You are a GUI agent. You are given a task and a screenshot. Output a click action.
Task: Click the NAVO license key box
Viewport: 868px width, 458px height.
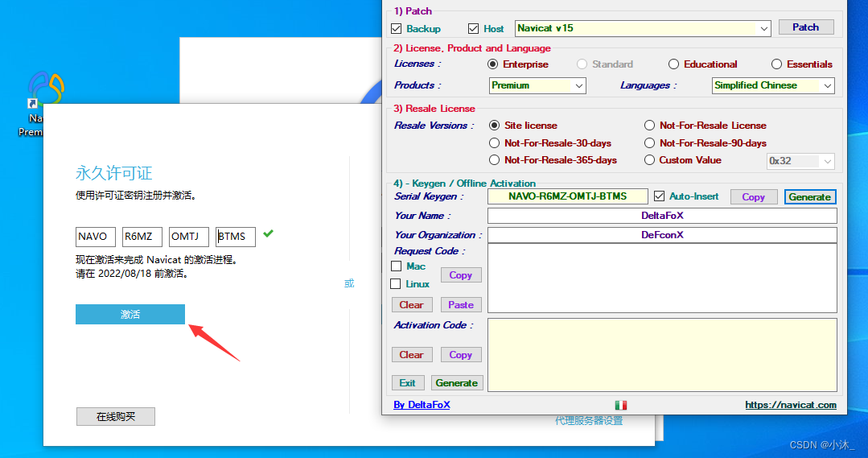click(x=96, y=237)
